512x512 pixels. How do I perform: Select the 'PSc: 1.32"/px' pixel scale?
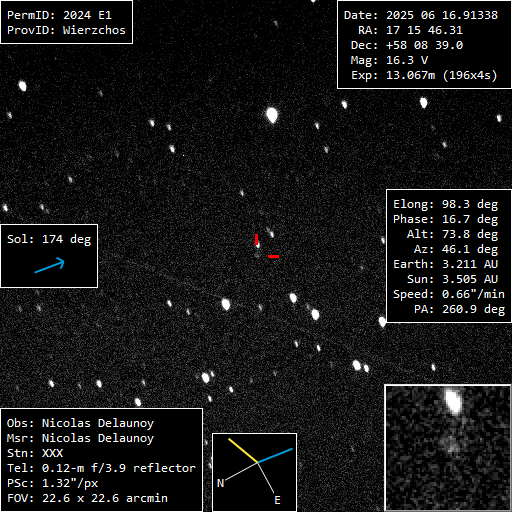tap(52, 483)
